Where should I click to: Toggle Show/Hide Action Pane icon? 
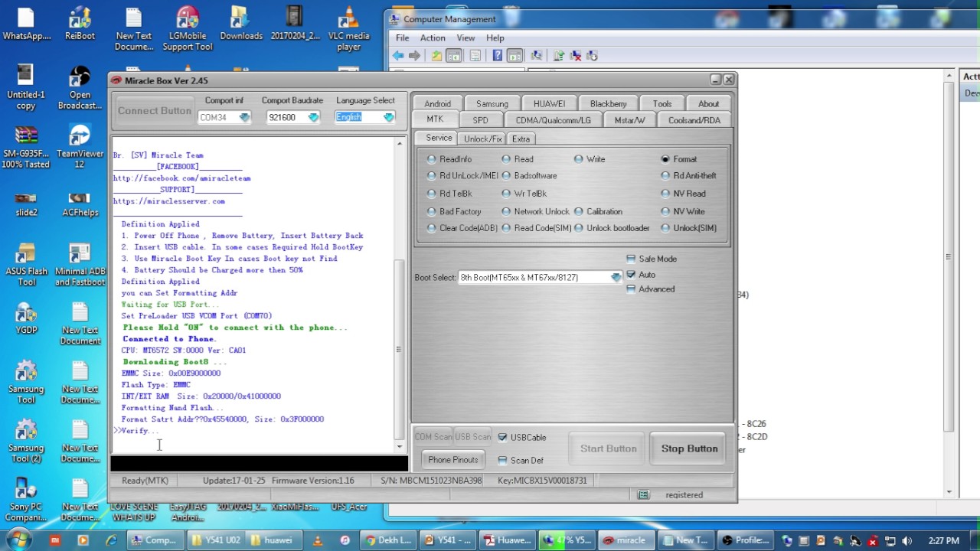[x=514, y=55]
